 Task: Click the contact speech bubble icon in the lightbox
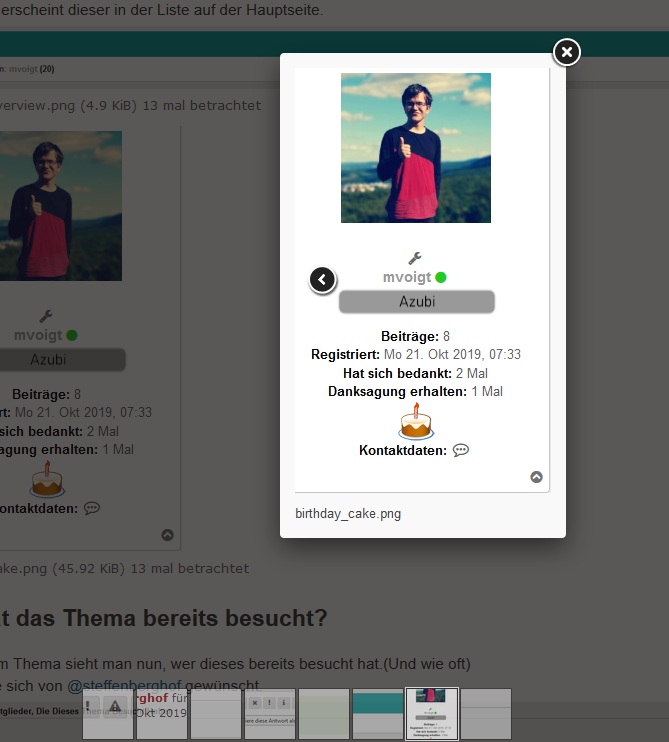(461, 450)
